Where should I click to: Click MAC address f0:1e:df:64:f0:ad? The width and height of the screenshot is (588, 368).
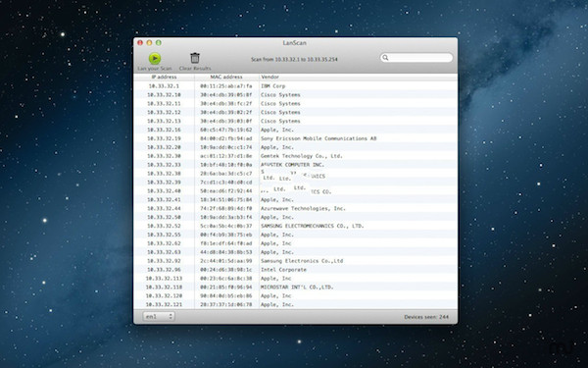pyautogui.click(x=226, y=243)
